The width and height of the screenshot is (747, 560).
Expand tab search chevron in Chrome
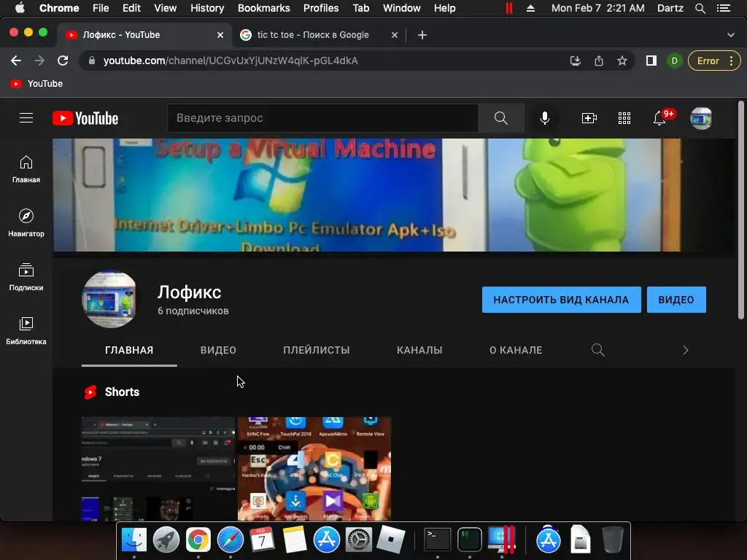pyautogui.click(x=731, y=35)
